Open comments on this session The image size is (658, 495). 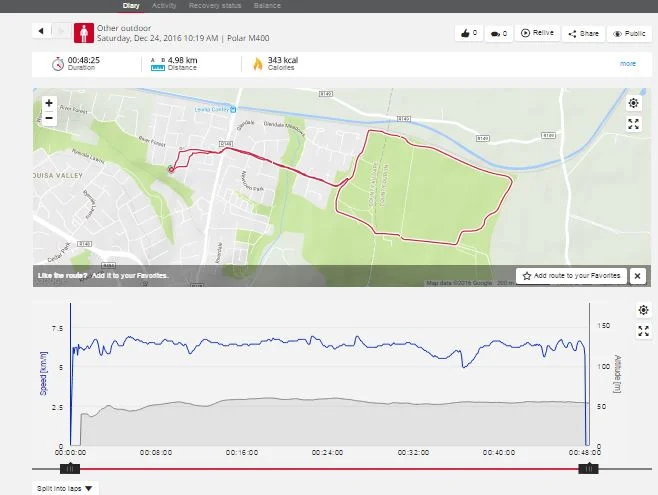click(499, 33)
